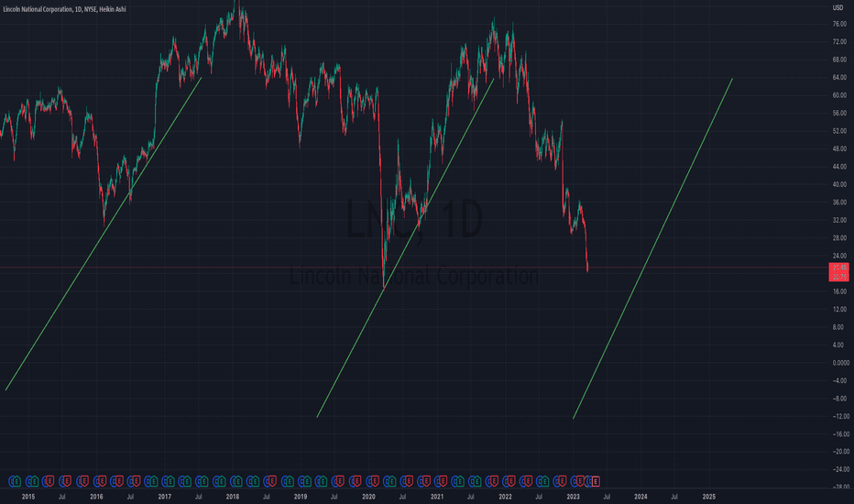Open the USD currency selector on the price axis
Image resolution: width=854 pixels, height=504 pixels.
838,7
